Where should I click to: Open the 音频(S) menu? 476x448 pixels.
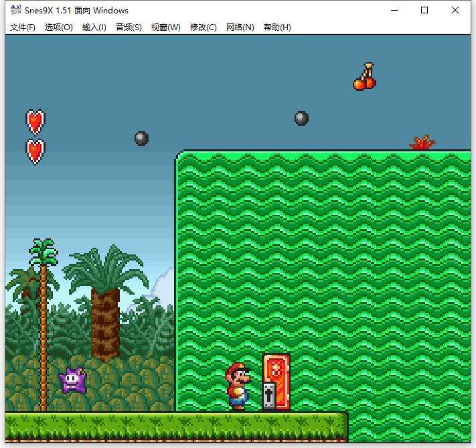point(129,27)
